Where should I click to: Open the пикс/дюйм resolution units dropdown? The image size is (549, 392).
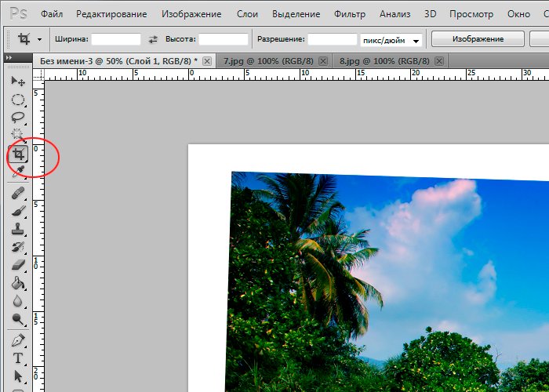coord(391,39)
